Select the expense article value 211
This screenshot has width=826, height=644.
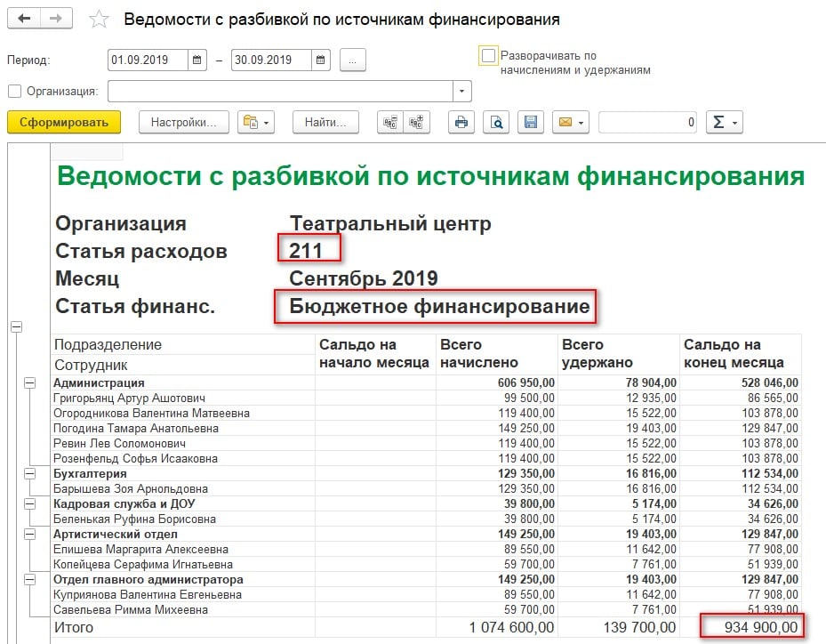[x=306, y=251]
